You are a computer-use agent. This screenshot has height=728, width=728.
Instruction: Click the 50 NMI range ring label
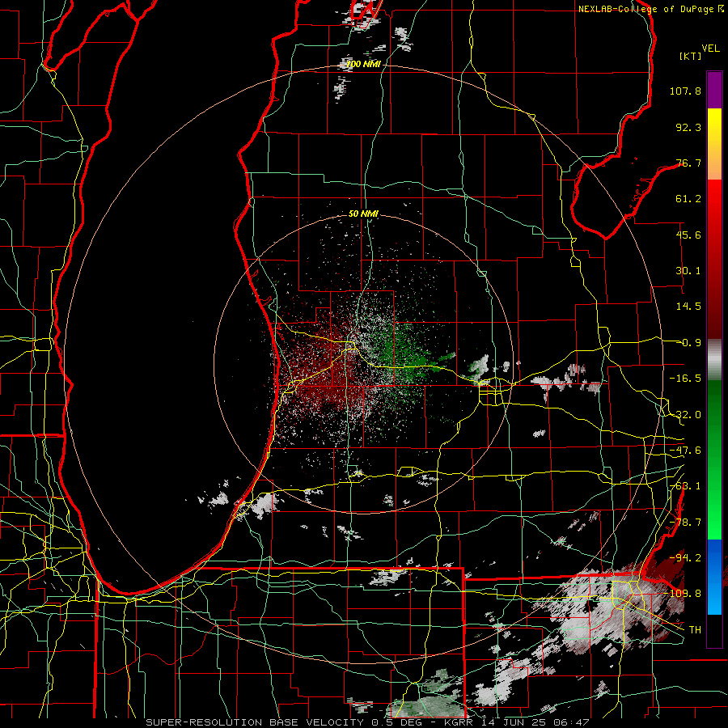pos(363,214)
